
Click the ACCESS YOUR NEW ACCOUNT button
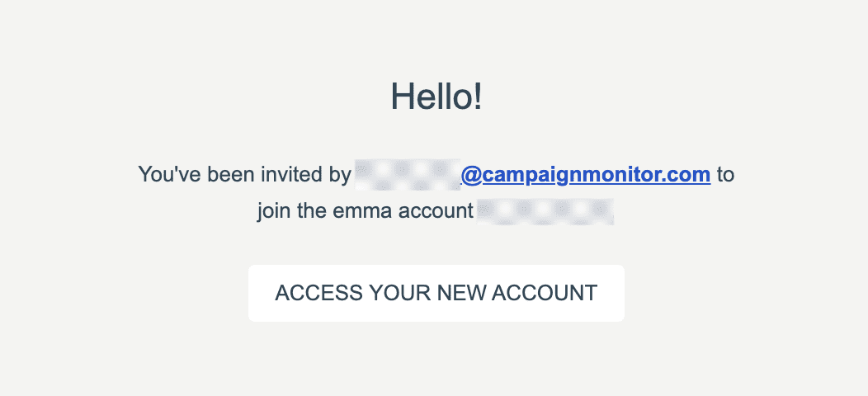pos(436,293)
